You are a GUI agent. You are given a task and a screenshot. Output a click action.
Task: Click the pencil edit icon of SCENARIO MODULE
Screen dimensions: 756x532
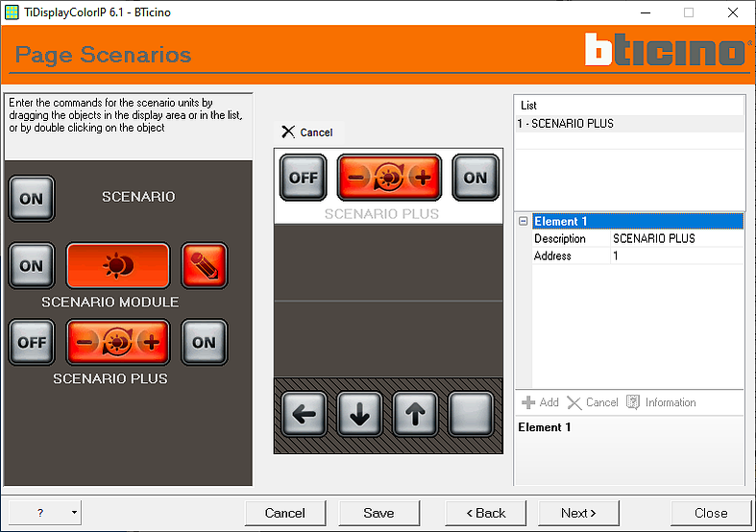coord(205,265)
